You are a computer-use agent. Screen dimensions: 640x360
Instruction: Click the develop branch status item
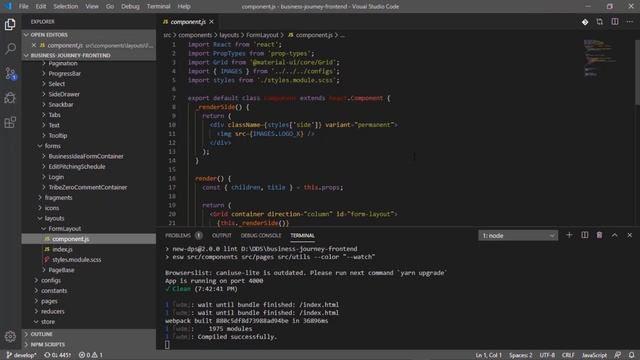point(21,355)
